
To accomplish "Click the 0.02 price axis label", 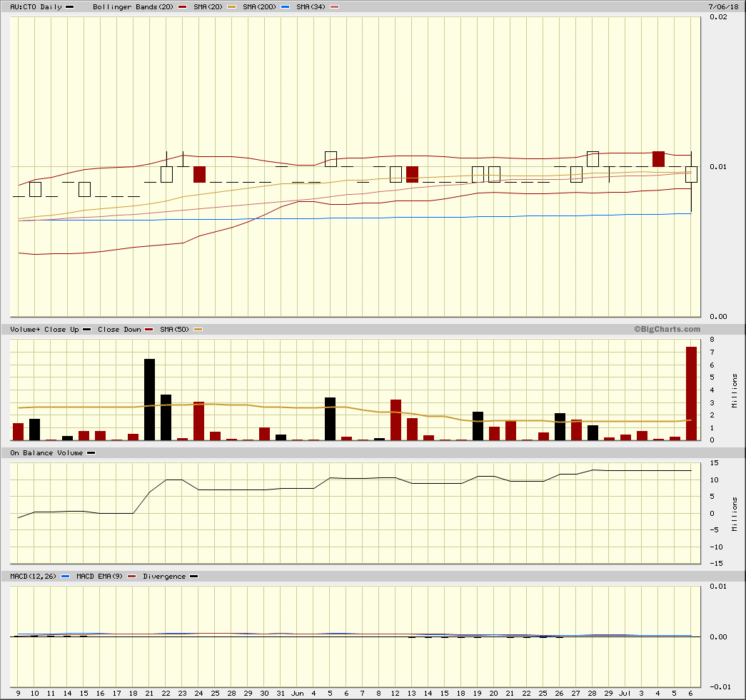I will click(718, 17).
